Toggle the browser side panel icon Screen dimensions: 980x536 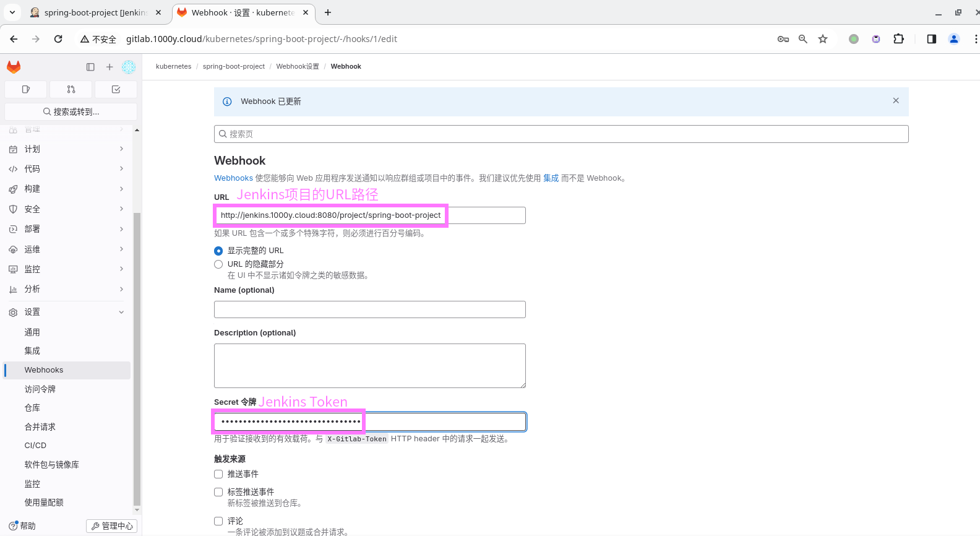coord(932,39)
